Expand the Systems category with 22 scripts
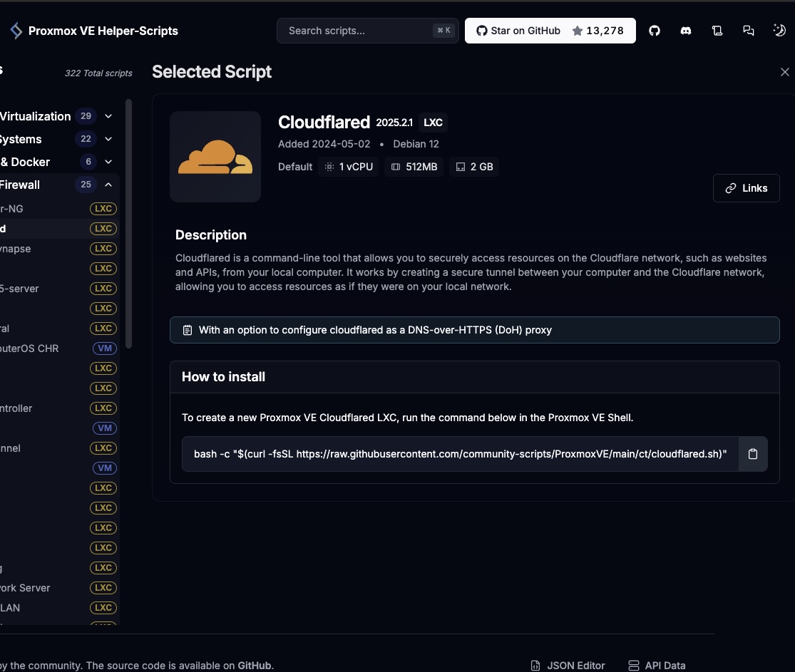Image resolution: width=795 pixels, height=672 pixels. (x=108, y=139)
